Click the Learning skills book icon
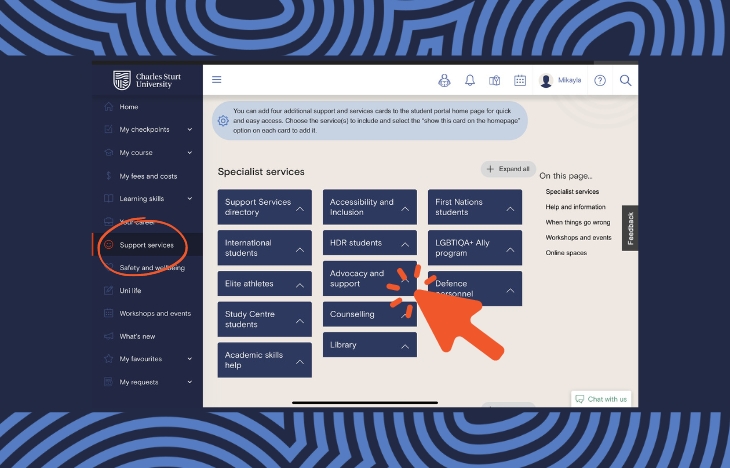The image size is (730, 468). click(x=108, y=198)
